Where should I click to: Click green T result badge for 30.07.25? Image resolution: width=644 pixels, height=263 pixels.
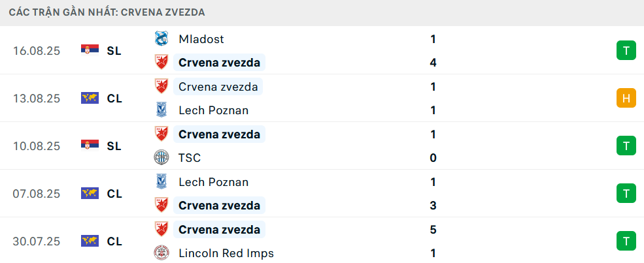pyautogui.click(x=626, y=241)
